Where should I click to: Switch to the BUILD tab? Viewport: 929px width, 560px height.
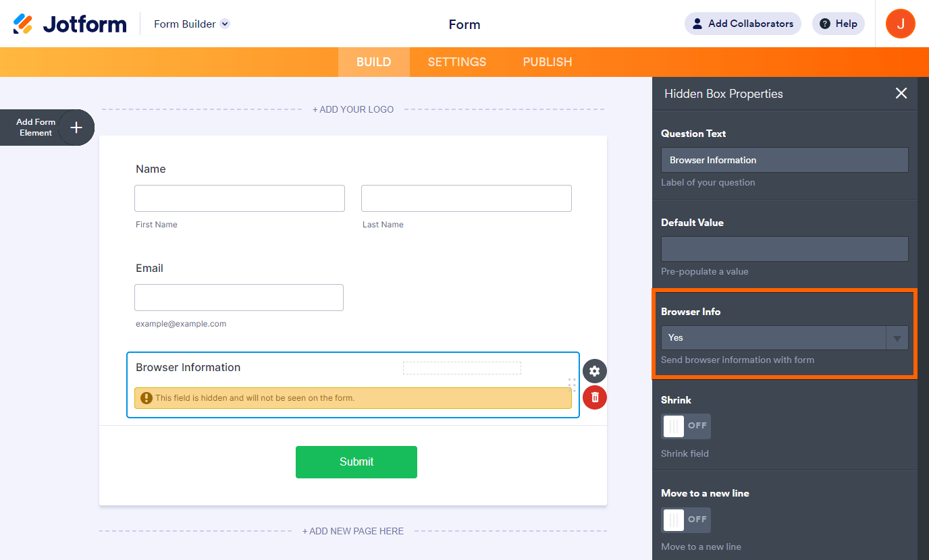(374, 62)
